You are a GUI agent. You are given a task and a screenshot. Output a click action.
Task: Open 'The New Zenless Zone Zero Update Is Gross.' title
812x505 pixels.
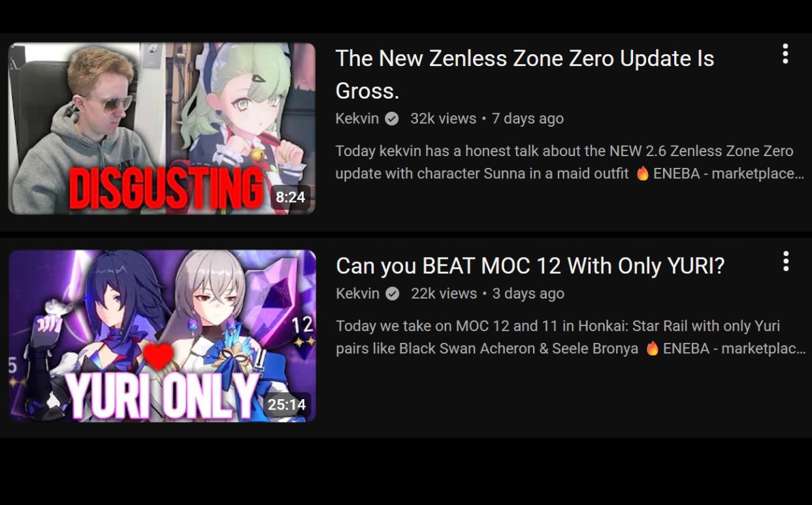point(525,74)
